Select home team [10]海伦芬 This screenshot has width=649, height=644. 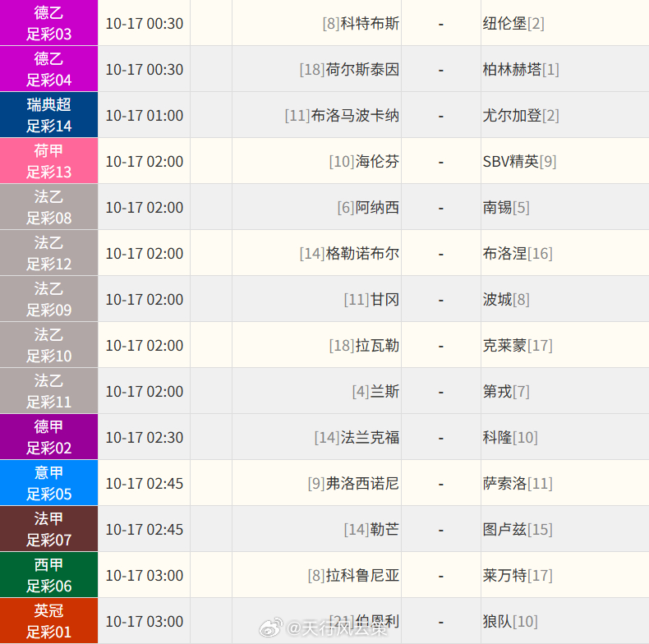364,162
